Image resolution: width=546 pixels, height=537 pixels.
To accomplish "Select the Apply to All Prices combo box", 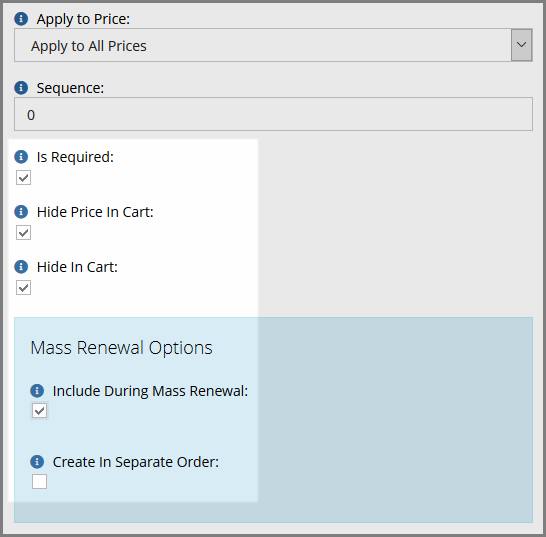I will (273, 45).
